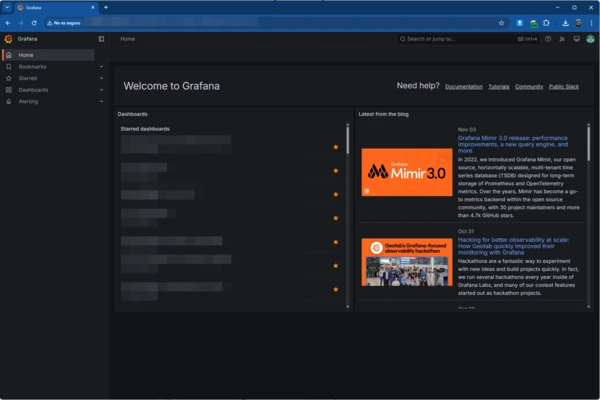Open the news feed icon

pyautogui.click(x=562, y=39)
